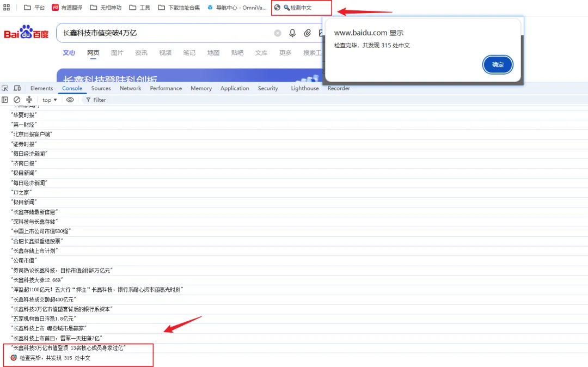The height and width of the screenshot is (367, 588).
Task: Switch to 地图 search results
Action: click(213, 53)
